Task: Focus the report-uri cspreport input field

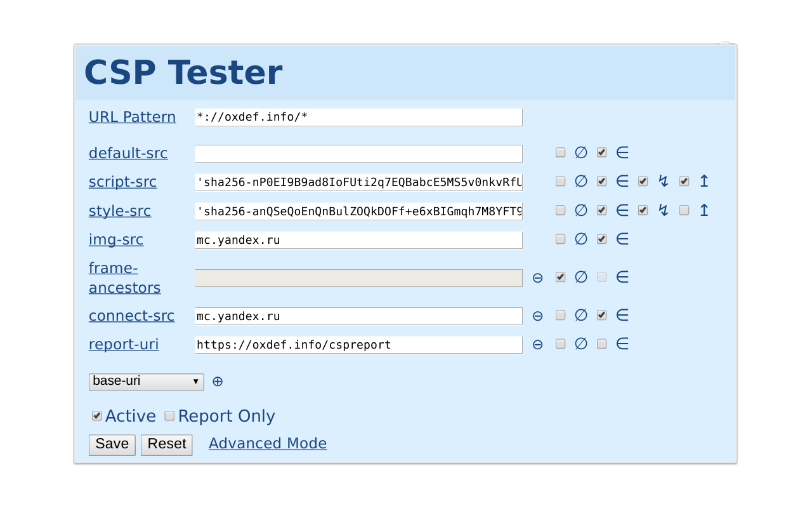Action: click(x=359, y=345)
